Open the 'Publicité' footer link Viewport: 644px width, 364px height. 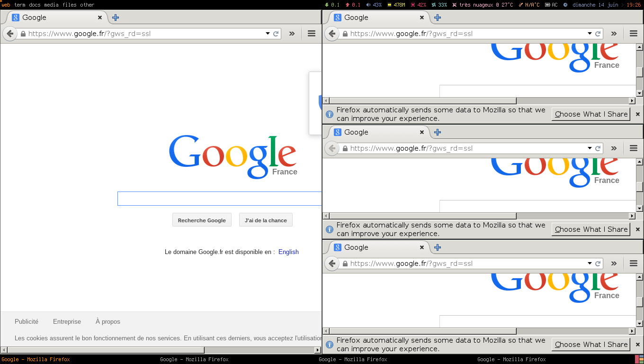pos(27,321)
